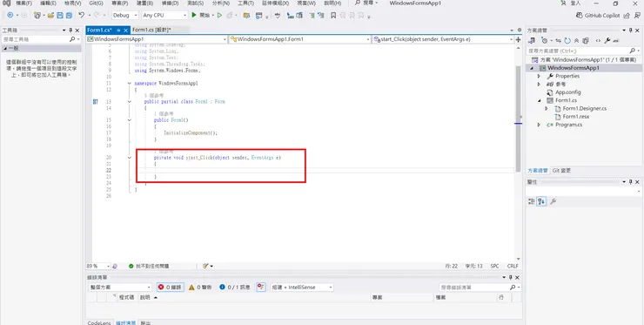Toggle bookmark using the bookmark toolbar icon
This screenshot has height=325, width=644.
pos(333,15)
